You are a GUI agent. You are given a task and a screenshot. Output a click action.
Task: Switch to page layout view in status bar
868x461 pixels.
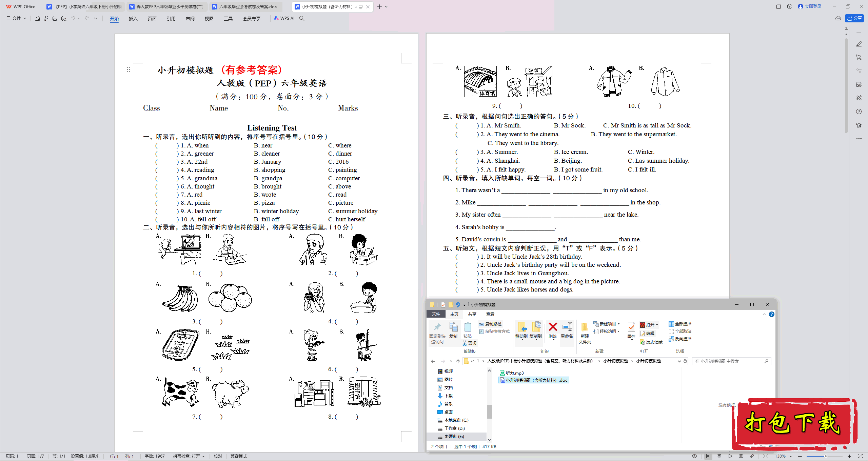click(708, 456)
